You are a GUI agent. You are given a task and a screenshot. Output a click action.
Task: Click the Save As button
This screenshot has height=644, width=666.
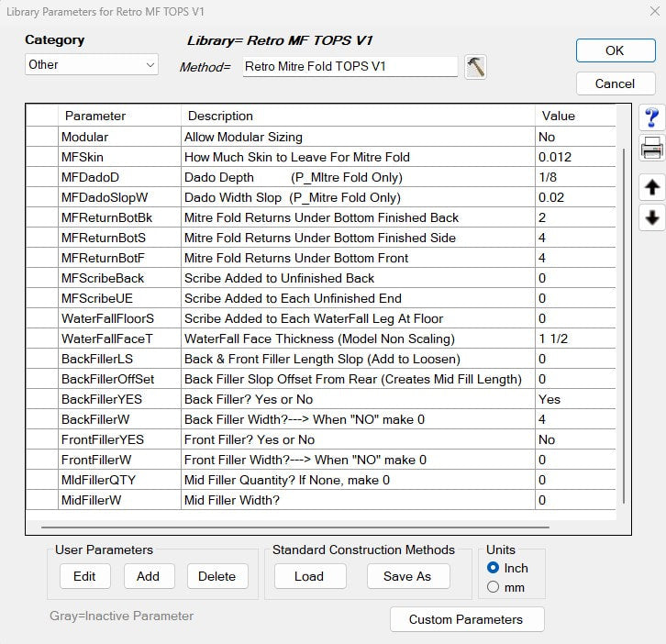(x=408, y=576)
